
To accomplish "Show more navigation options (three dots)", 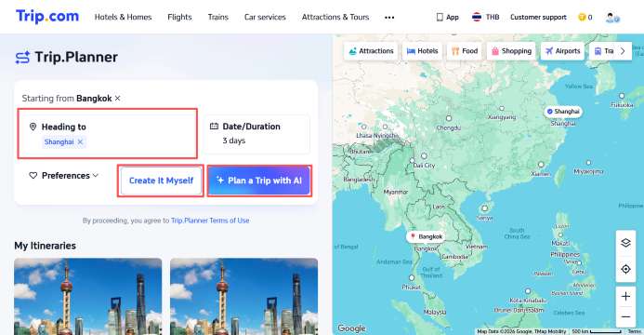I will 389,18.
